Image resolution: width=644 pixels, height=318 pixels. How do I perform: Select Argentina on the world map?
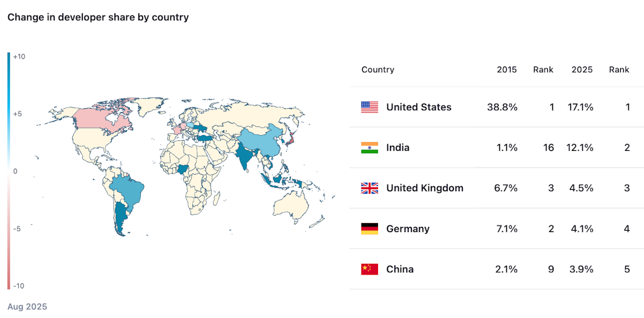(x=120, y=218)
